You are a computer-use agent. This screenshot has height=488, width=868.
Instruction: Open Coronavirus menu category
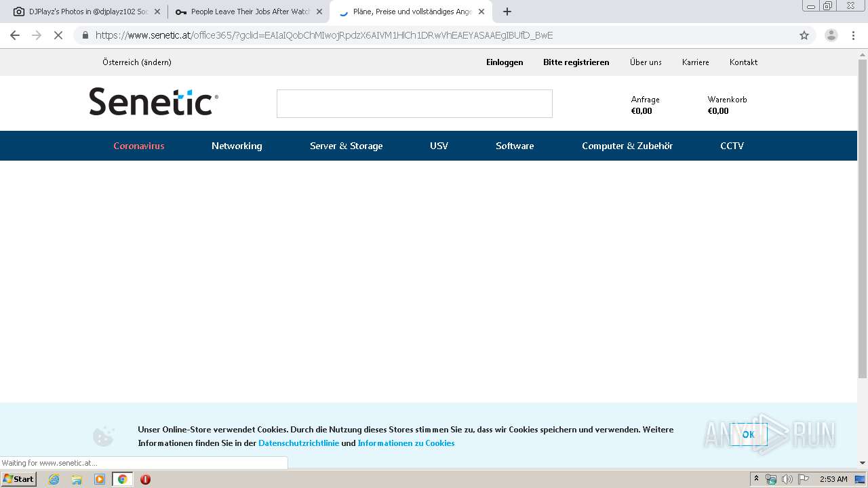[139, 146]
